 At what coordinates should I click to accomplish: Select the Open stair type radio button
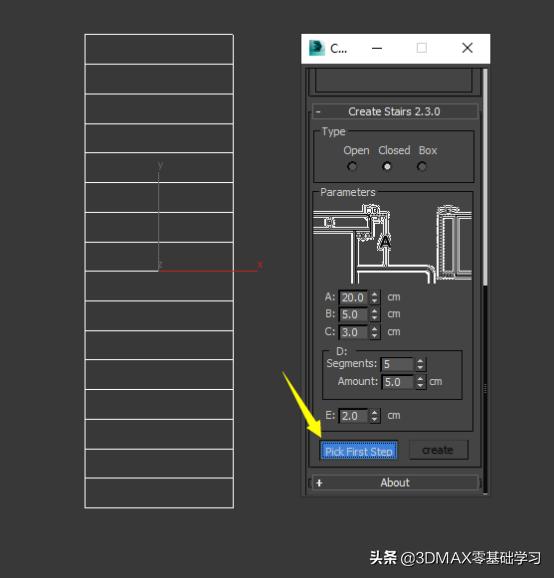point(352,167)
